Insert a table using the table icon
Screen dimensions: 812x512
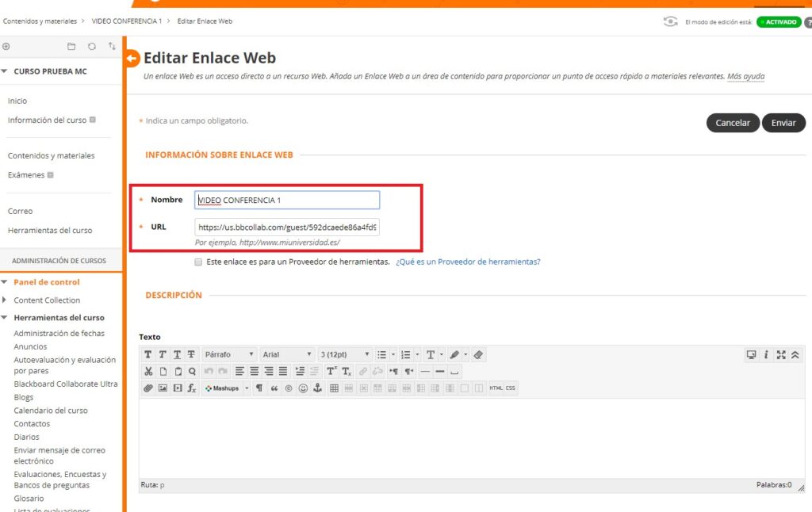pyautogui.click(x=334, y=388)
